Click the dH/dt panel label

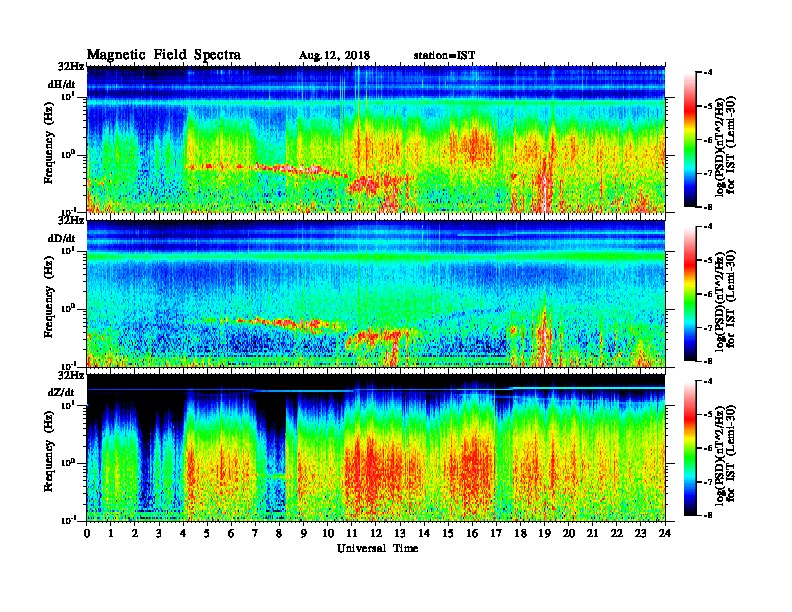pyautogui.click(x=62, y=84)
